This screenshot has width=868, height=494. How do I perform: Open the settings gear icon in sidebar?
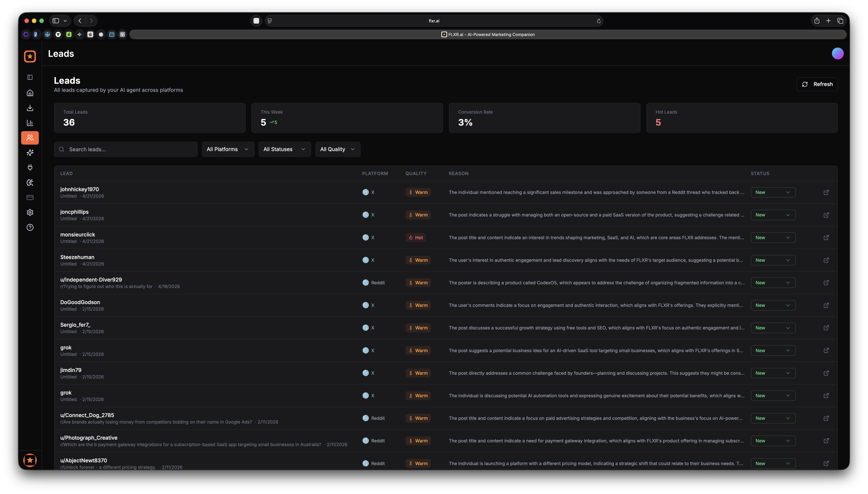(x=30, y=212)
